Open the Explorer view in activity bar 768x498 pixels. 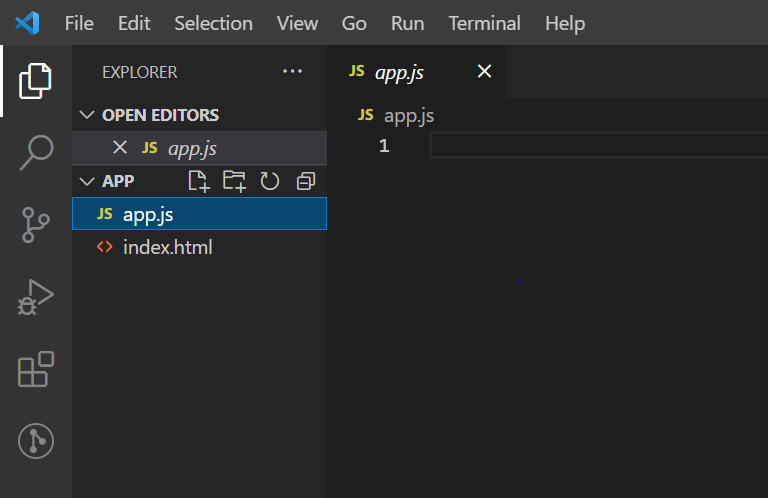(x=35, y=81)
